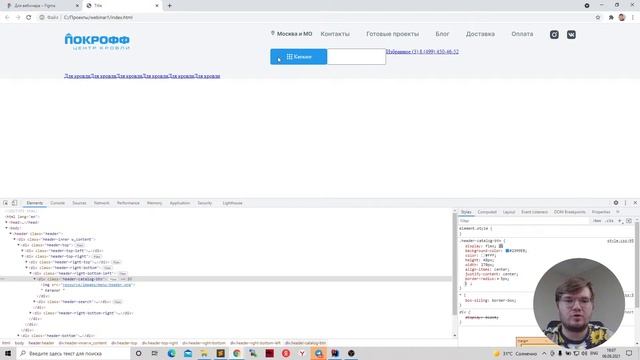The width and height of the screenshot is (640, 360).
Task: Expand the header-bottom div node
Action: coord(19,336)
